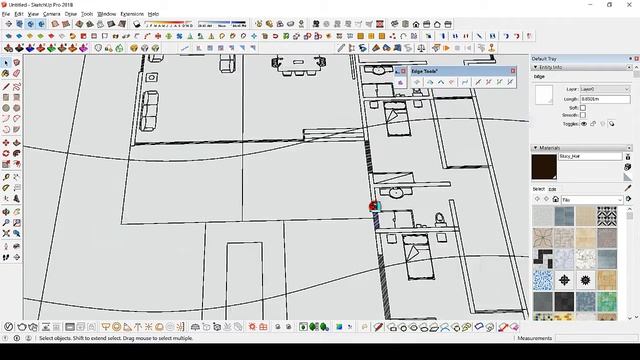Image resolution: width=640 pixels, height=360 pixels.
Task: Open the Edit menu
Action: click(19, 14)
